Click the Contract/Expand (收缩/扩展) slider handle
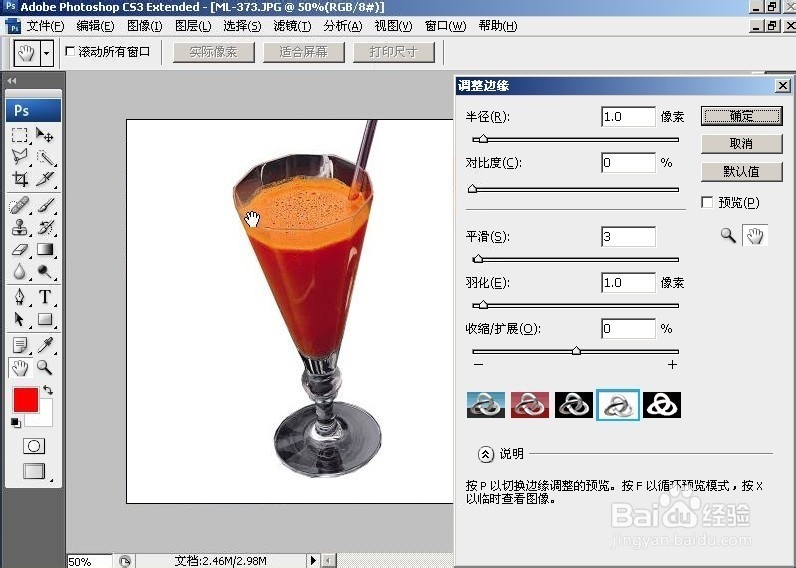Image resolution: width=796 pixels, height=568 pixels. tap(576, 351)
